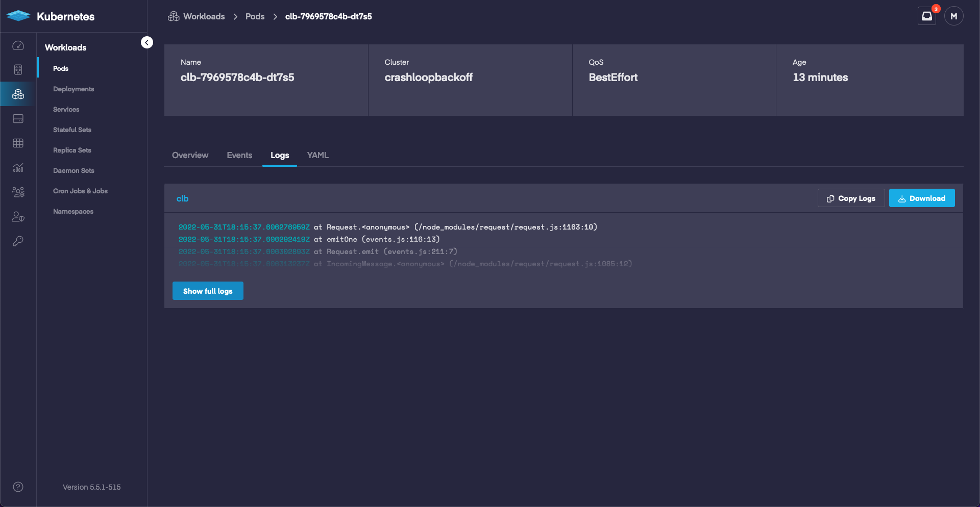Open Stateful Sets in Workloads menu

72,130
